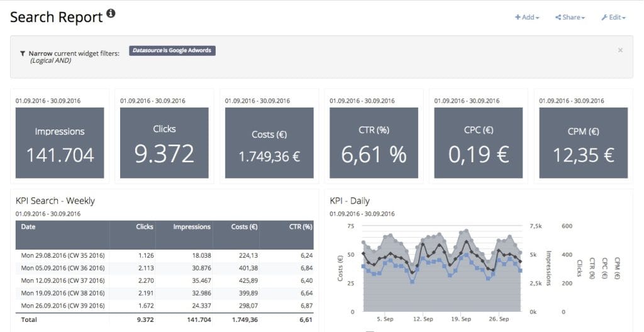Sort weekly table by Impressions column
The height and width of the screenshot is (332, 644).
(192, 227)
